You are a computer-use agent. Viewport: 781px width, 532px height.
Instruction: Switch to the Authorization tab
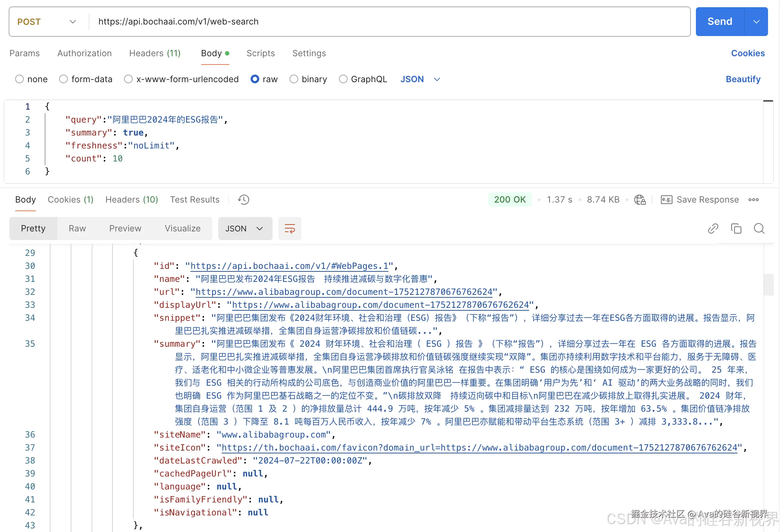pyautogui.click(x=84, y=53)
